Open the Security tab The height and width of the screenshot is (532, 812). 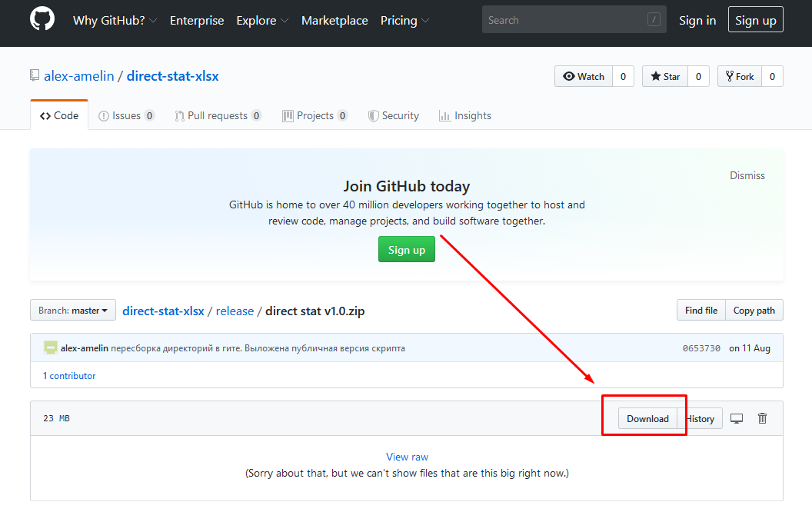pos(394,115)
